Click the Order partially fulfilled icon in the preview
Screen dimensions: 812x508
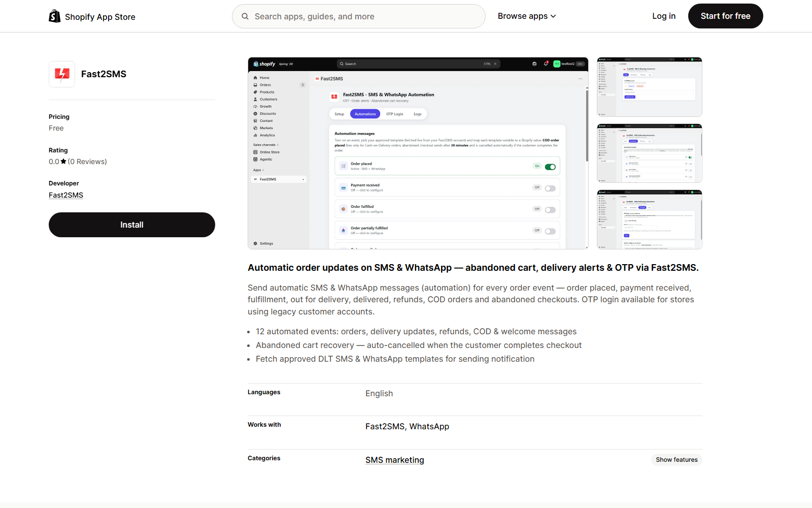pos(344,230)
